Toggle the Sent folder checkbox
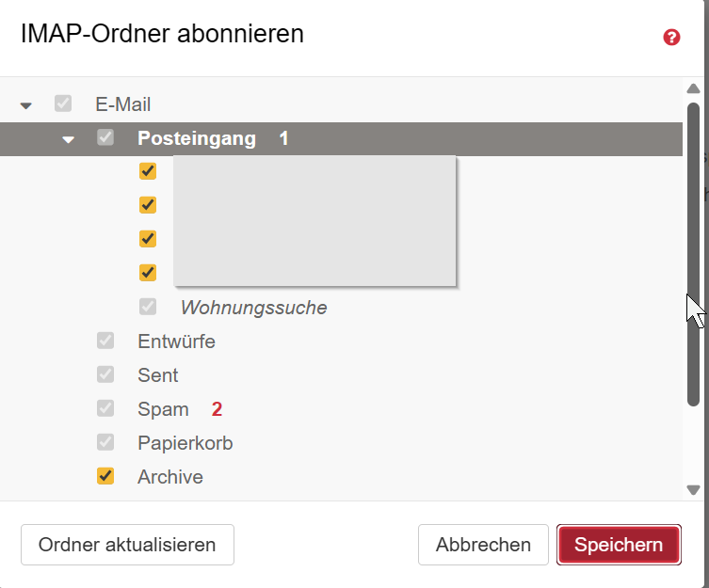The width and height of the screenshot is (709, 588). click(x=105, y=374)
